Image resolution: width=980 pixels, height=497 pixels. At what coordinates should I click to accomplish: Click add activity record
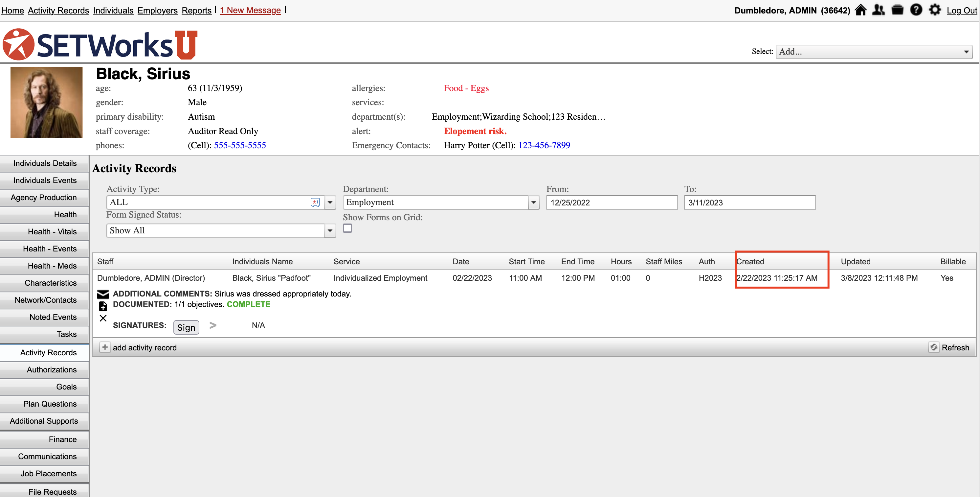pos(145,348)
